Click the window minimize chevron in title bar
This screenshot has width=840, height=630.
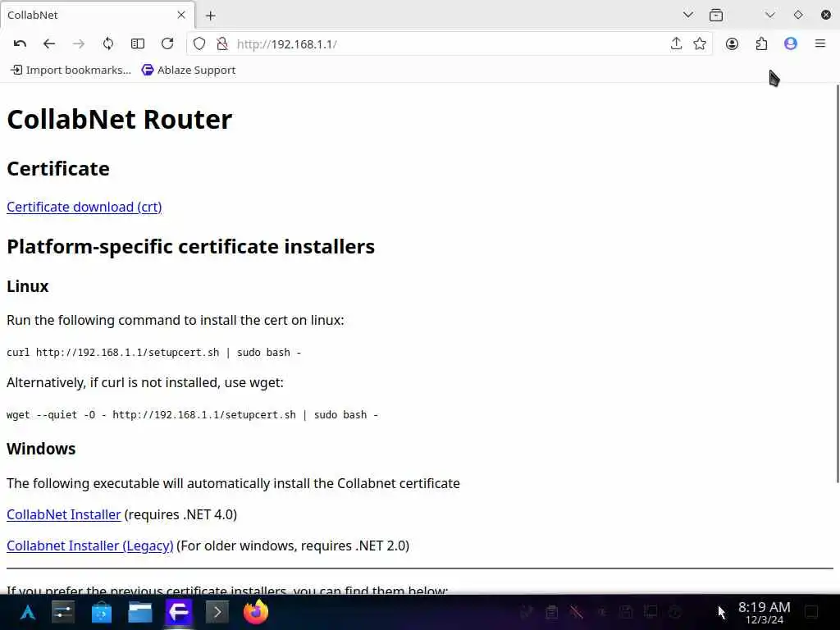point(769,15)
